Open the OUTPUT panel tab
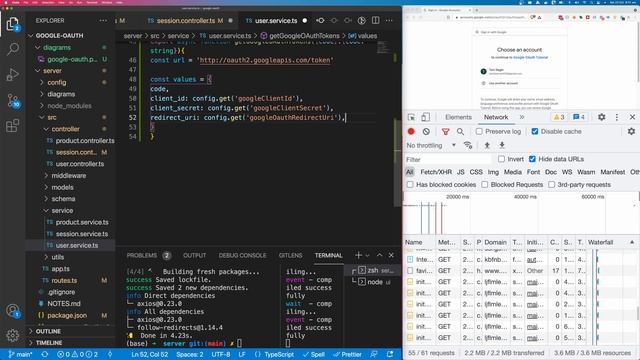Screen dimensions: 640x360 pyautogui.click(x=194, y=255)
